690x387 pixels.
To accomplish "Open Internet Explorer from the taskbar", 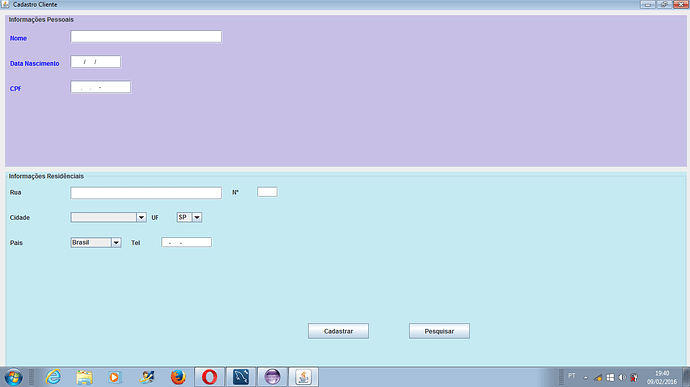I will coord(53,377).
